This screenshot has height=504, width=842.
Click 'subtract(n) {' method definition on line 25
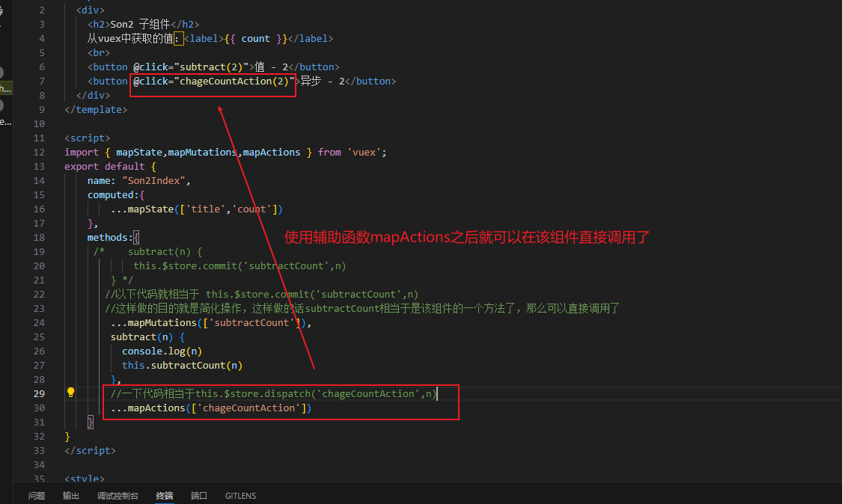[x=147, y=336]
